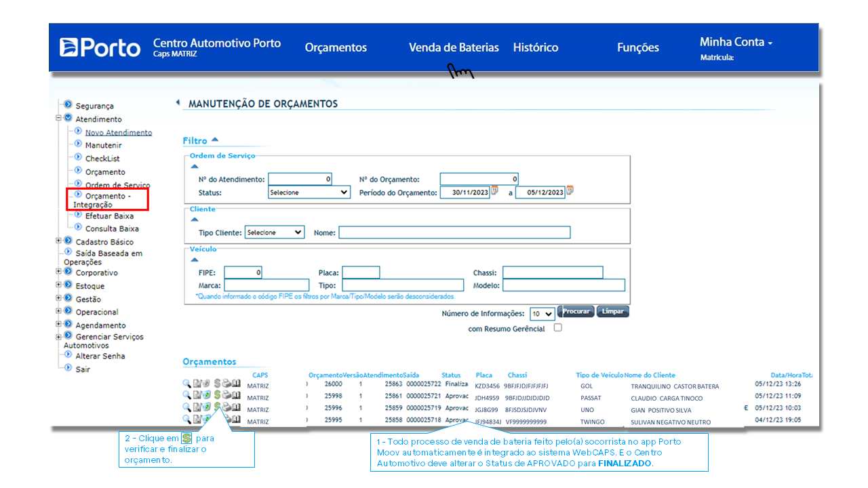Collapse the Veículo filter group
868x488 pixels.
pyautogui.click(x=195, y=260)
